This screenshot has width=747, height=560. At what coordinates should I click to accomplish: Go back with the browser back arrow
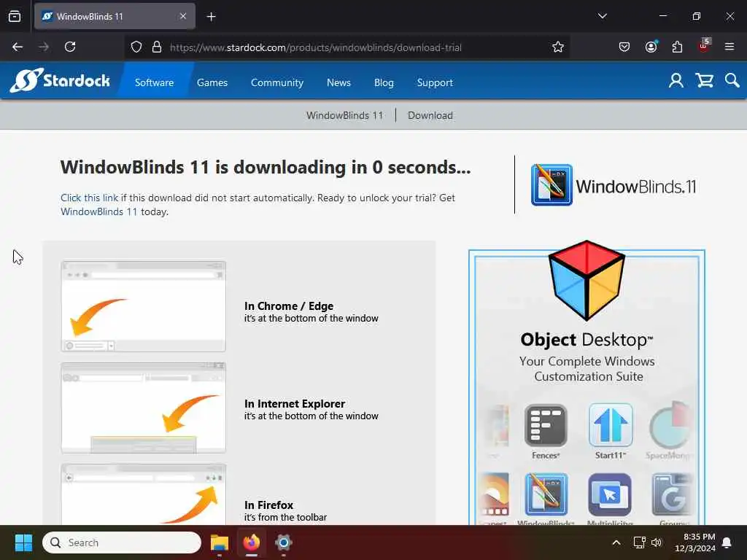(x=18, y=47)
